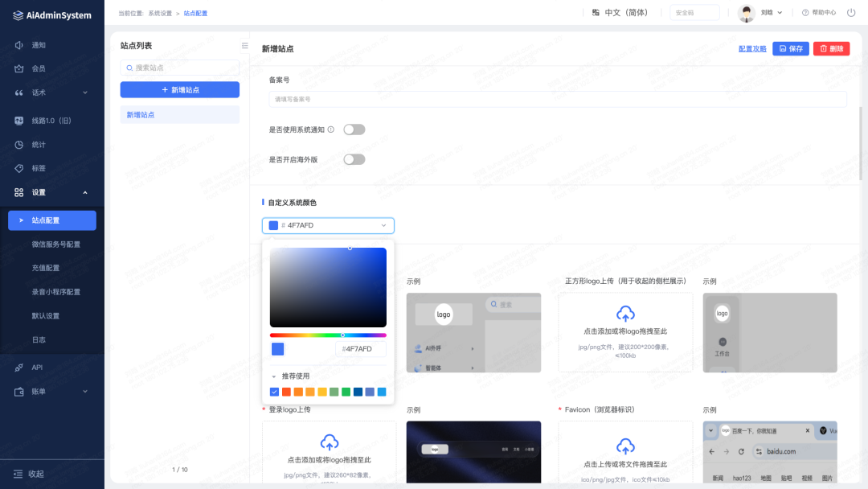The height and width of the screenshot is (489, 868).
Task: Click the 保存 button
Action: [790, 49]
